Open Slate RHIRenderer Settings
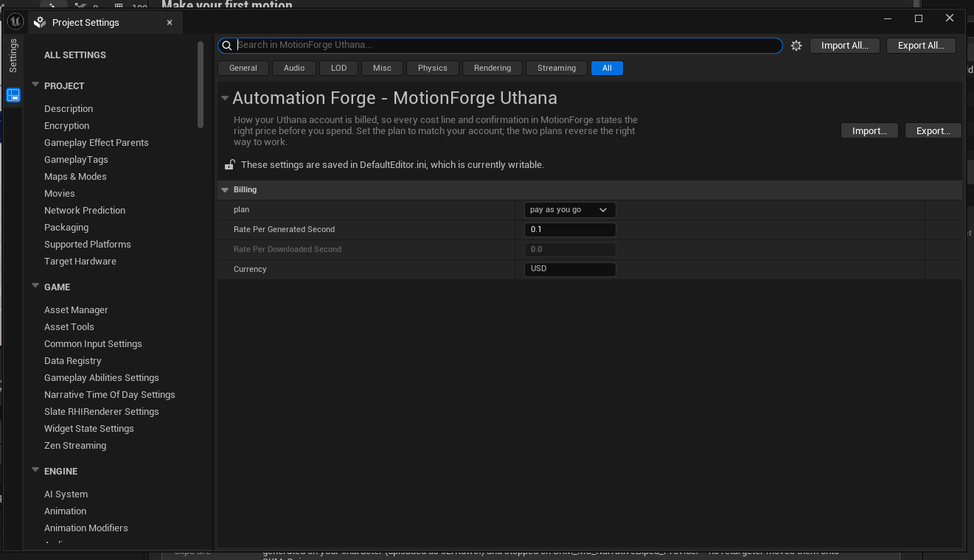974x560 pixels. pos(102,412)
